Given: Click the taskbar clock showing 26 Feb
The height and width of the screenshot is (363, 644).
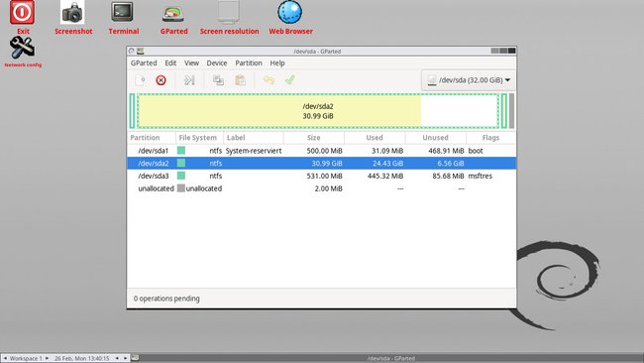Looking at the screenshot, I should click(x=81, y=358).
